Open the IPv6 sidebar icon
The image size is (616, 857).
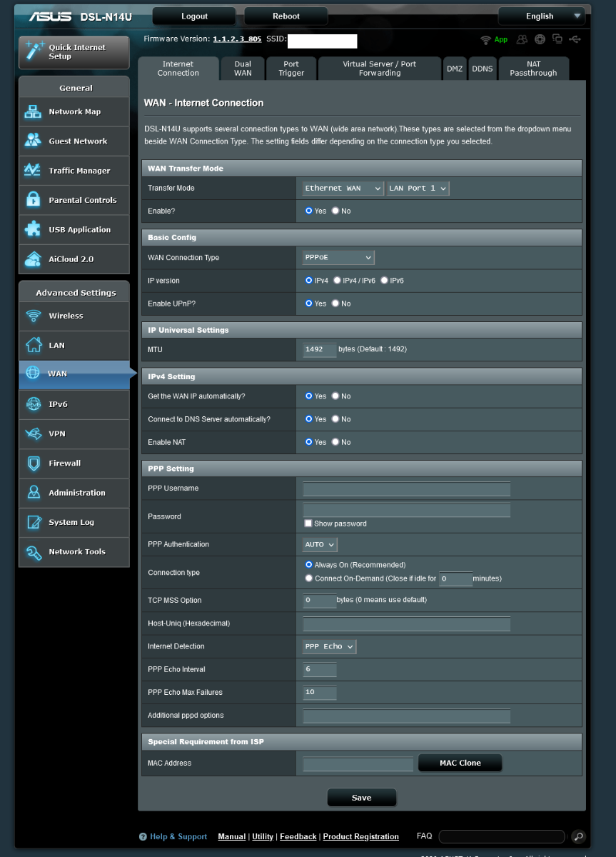click(33, 404)
